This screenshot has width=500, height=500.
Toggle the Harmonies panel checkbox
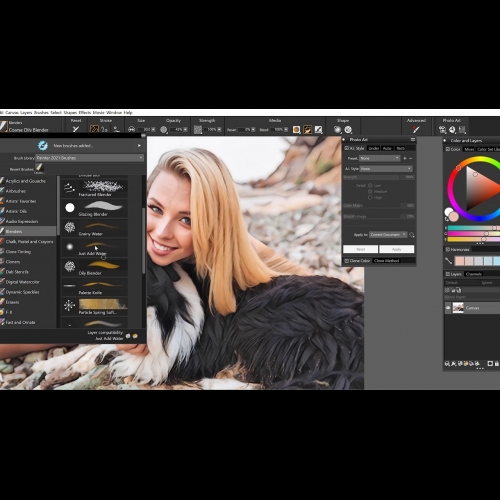tap(448, 249)
